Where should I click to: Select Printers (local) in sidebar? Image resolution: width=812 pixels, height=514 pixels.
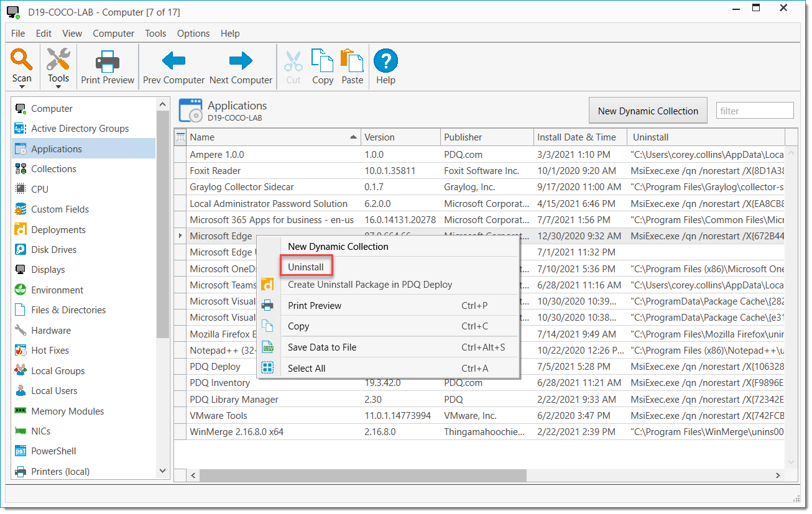point(60,472)
